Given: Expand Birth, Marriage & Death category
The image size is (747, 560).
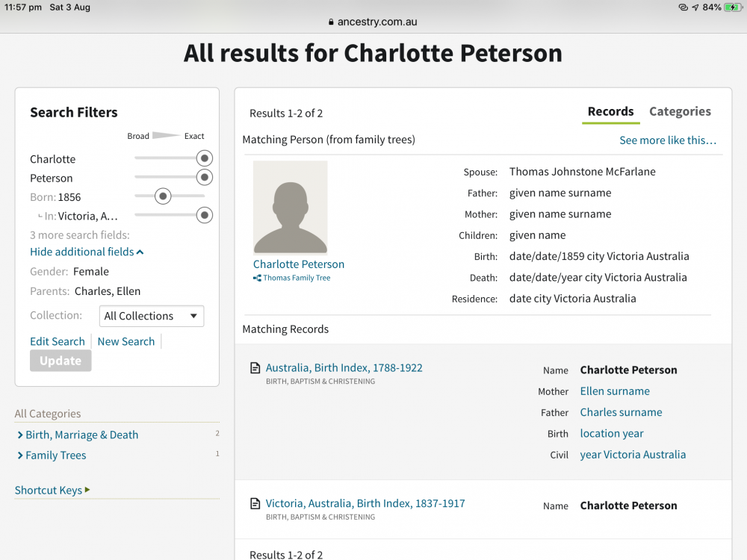Looking at the screenshot, I should click(81, 435).
